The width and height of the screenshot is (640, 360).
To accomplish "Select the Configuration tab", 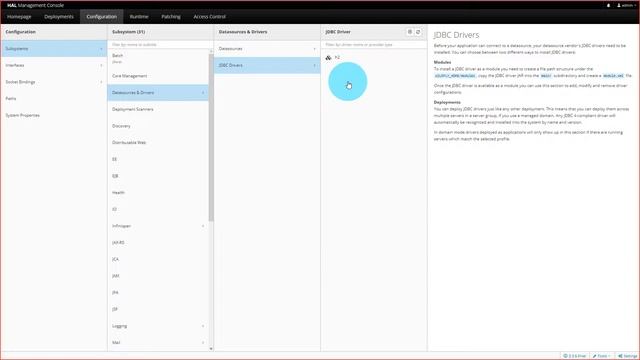I will 102,17.
